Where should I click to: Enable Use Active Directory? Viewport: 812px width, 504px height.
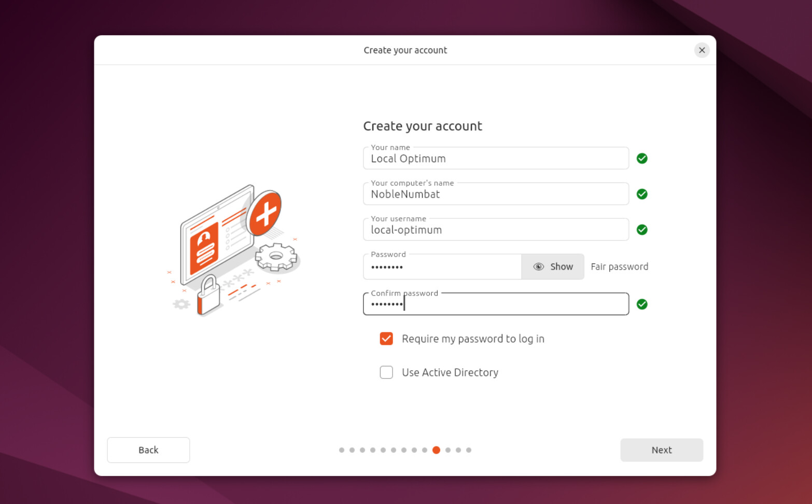point(386,372)
